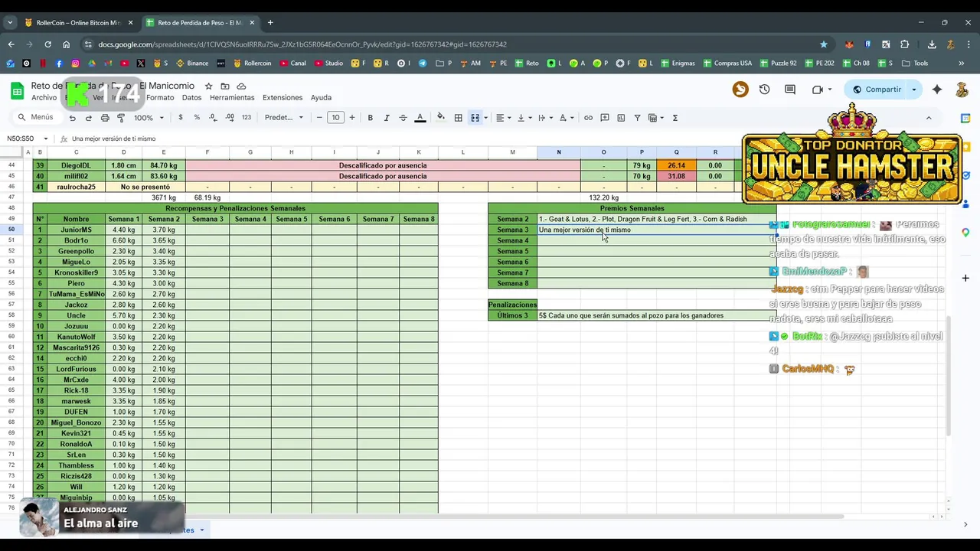This screenshot has width=980, height=551.
Task: Apply currency format with dollar icon
Action: [181, 118]
